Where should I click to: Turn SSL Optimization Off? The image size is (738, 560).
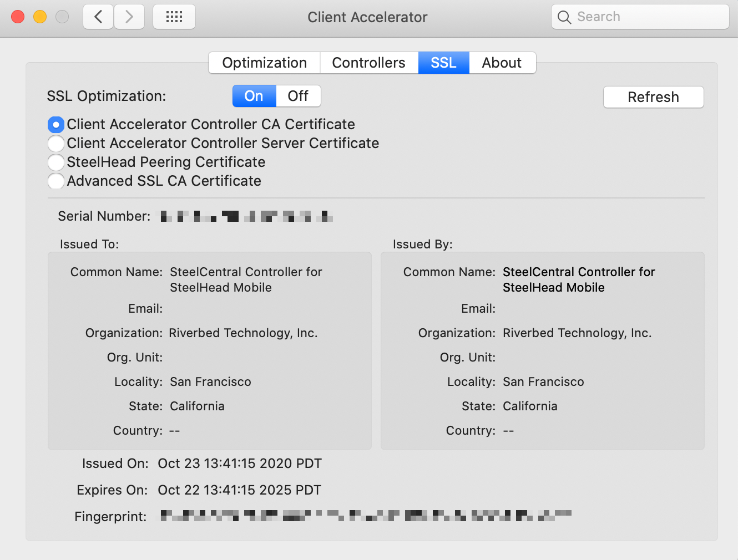coord(299,96)
